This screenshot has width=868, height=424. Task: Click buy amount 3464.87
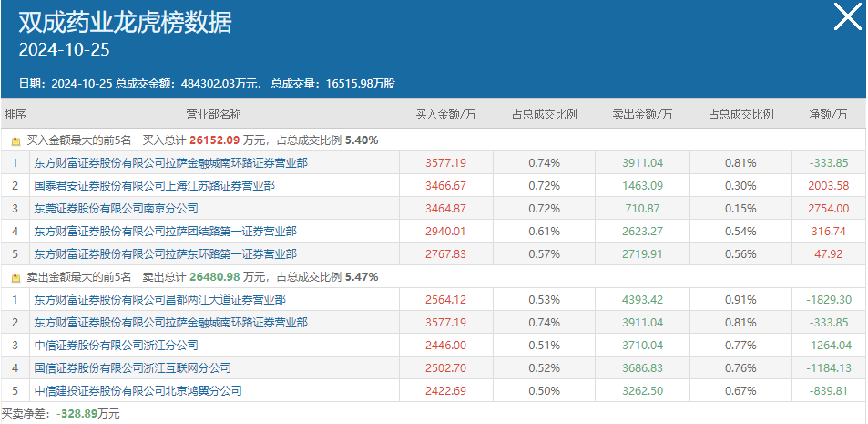[x=445, y=209]
